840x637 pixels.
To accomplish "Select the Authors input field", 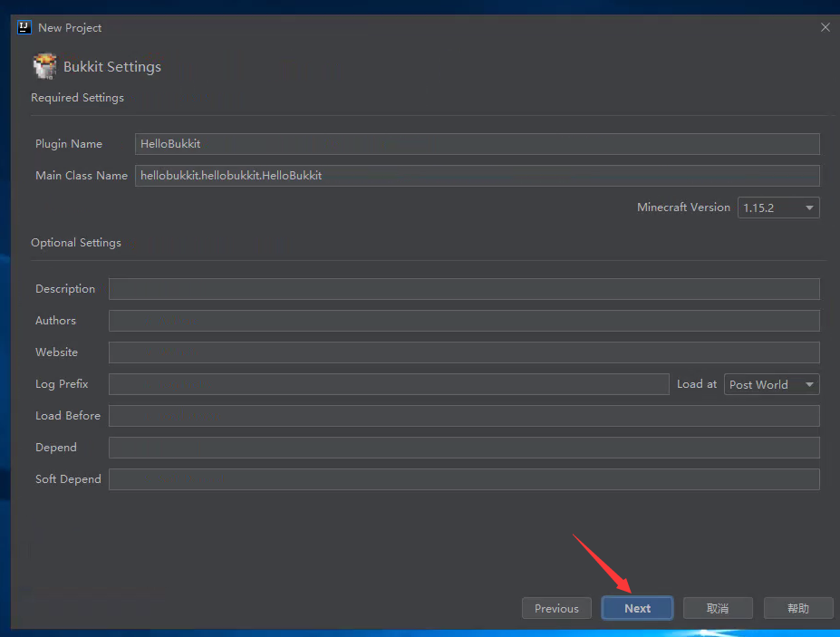I will tap(464, 321).
